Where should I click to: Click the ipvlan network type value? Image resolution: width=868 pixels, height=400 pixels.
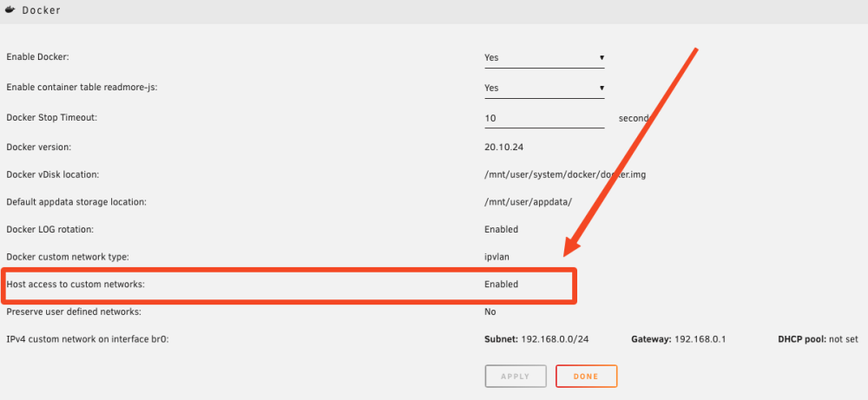tap(496, 257)
